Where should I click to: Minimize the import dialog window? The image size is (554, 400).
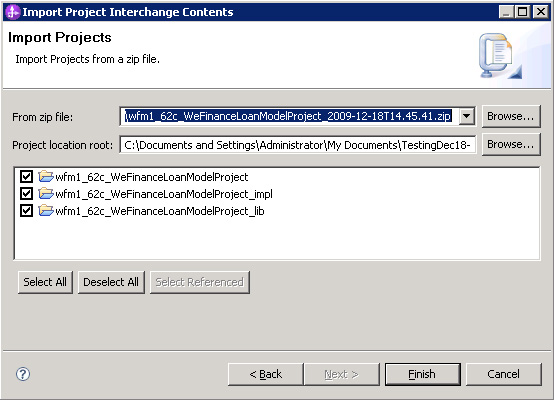tap(506, 12)
